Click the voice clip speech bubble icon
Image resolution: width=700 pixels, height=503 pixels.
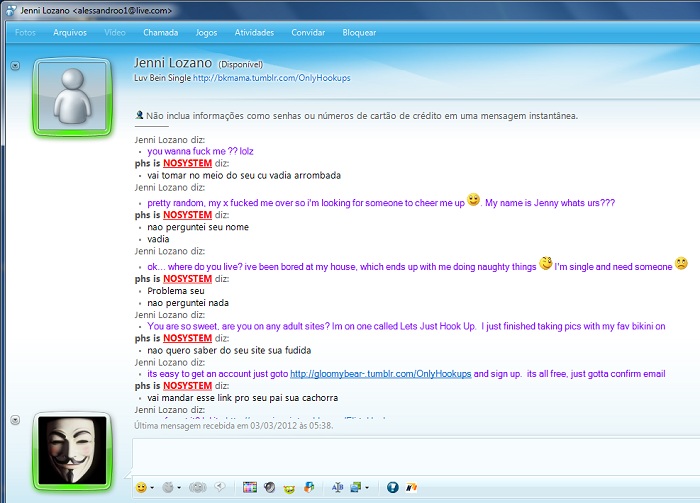(x=220, y=487)
